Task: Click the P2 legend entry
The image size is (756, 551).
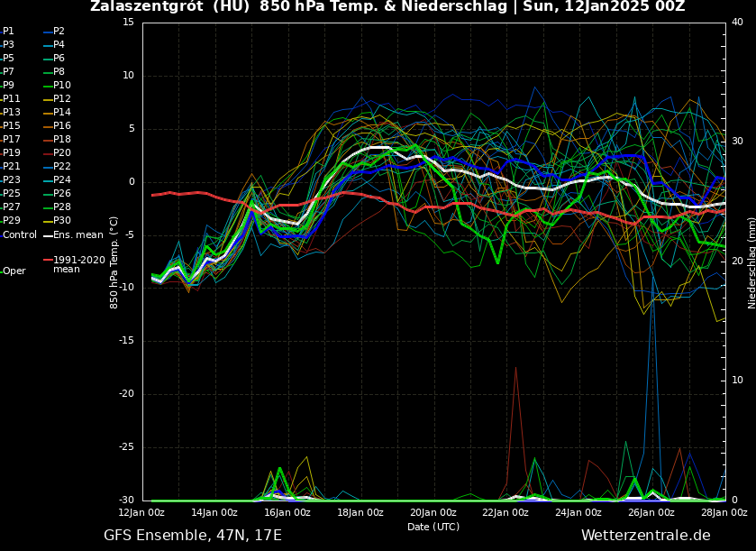Action: pyautogui.click(x=59, y=32)
